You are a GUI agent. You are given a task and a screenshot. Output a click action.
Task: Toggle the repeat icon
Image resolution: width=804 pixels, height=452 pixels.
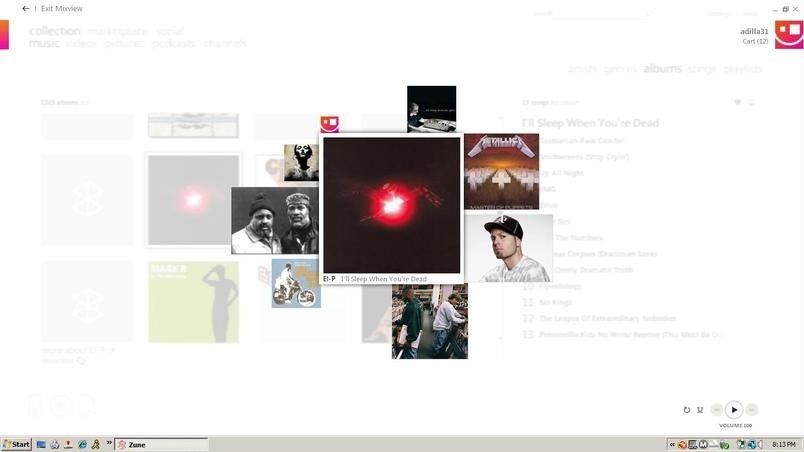(x=687, y=410)
